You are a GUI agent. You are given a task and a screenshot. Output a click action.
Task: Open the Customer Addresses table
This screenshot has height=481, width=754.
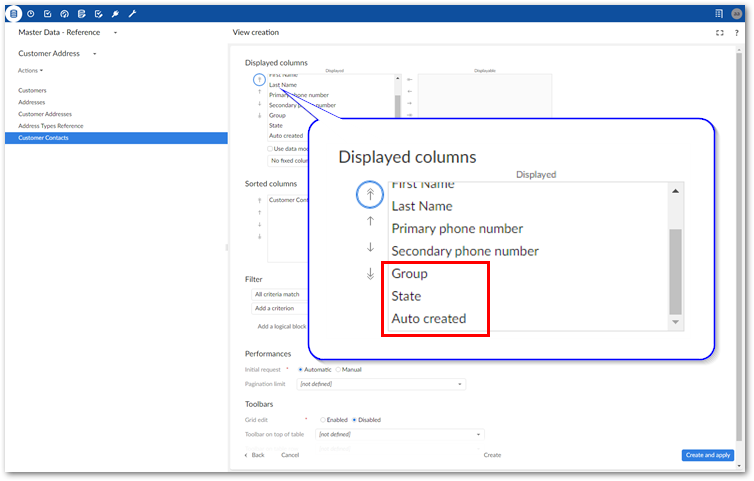point(45,114)
